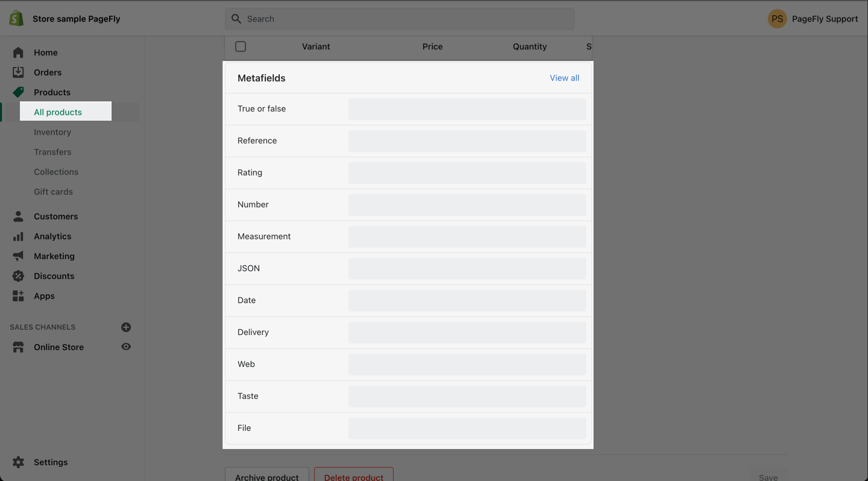Viewport: 868px width, 481px height.
Task: Open the Analytics menu item
Action: click(52, 236)
